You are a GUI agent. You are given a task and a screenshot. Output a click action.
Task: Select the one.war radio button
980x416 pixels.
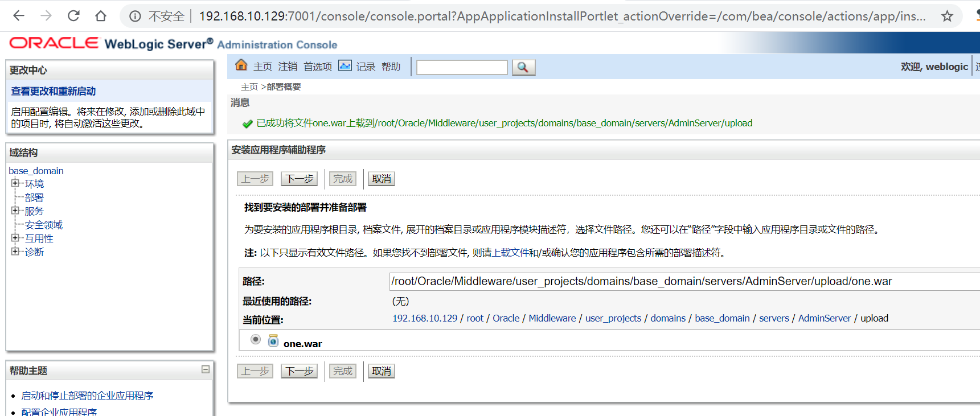(x=256, y=340)
